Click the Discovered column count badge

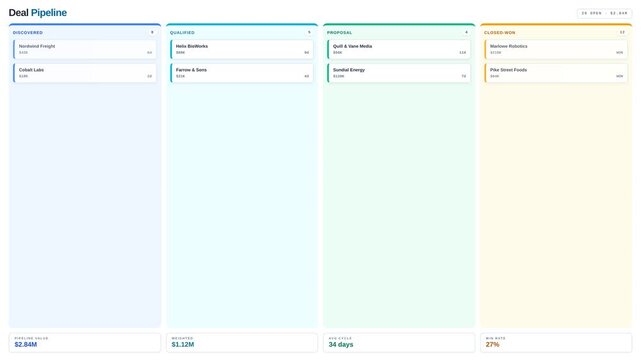[x=152, y=32]
